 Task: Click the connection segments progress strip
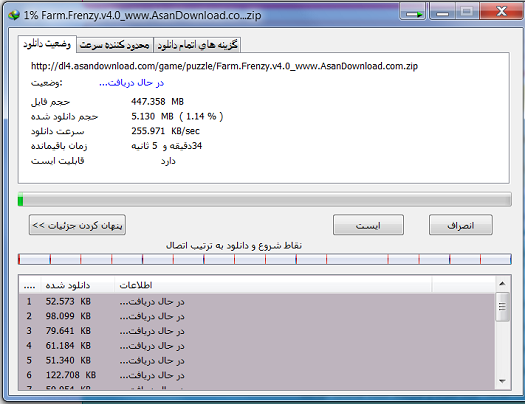tap(265, 259)
